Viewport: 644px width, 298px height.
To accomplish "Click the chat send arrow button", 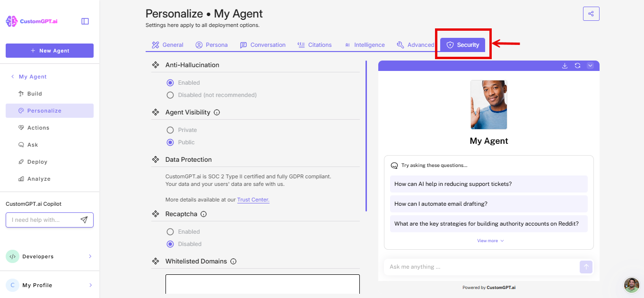I will 586,267.
